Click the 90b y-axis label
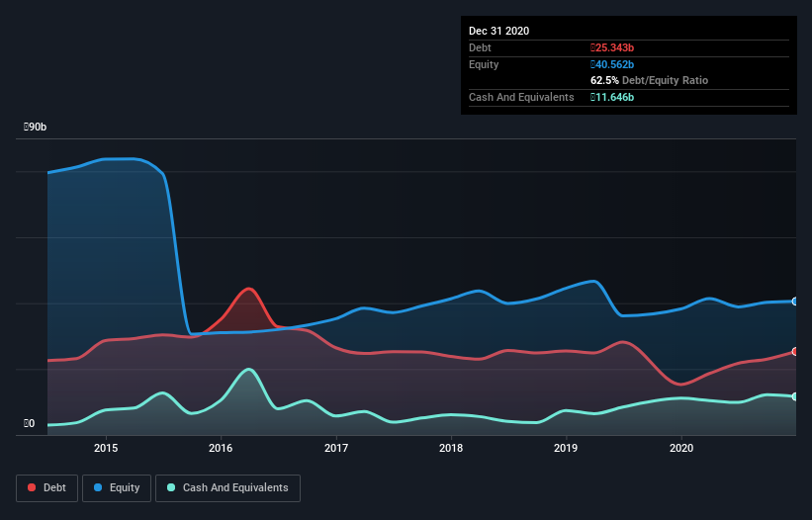This screenshot has width=812, height=520. click(36, 127)
